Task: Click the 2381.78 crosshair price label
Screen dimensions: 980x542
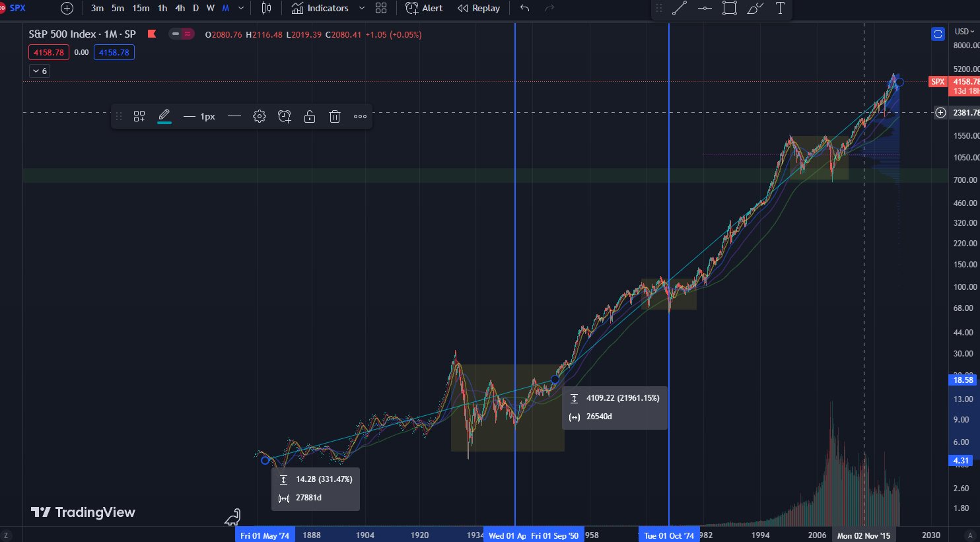Action: click(965, 113)
